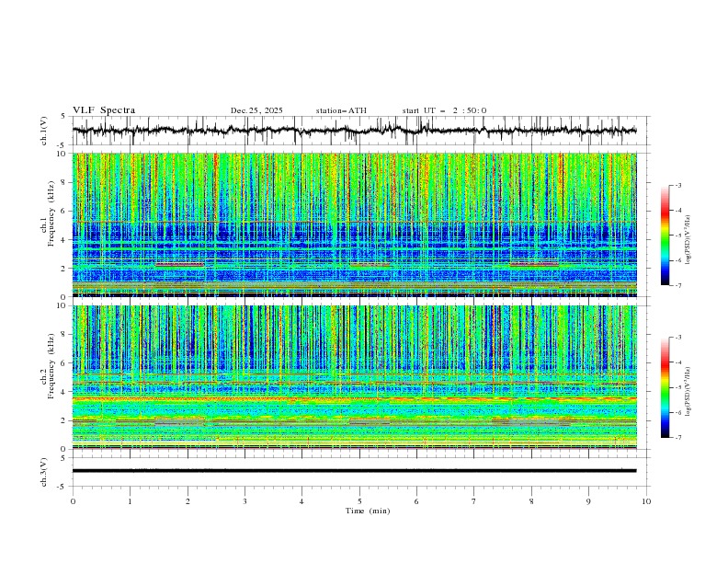This screenshot has width=728, height=563.
Task: Click the ch.2 spectrogram color scale bar
Action: pyautogui.click(x=665, y=387)
